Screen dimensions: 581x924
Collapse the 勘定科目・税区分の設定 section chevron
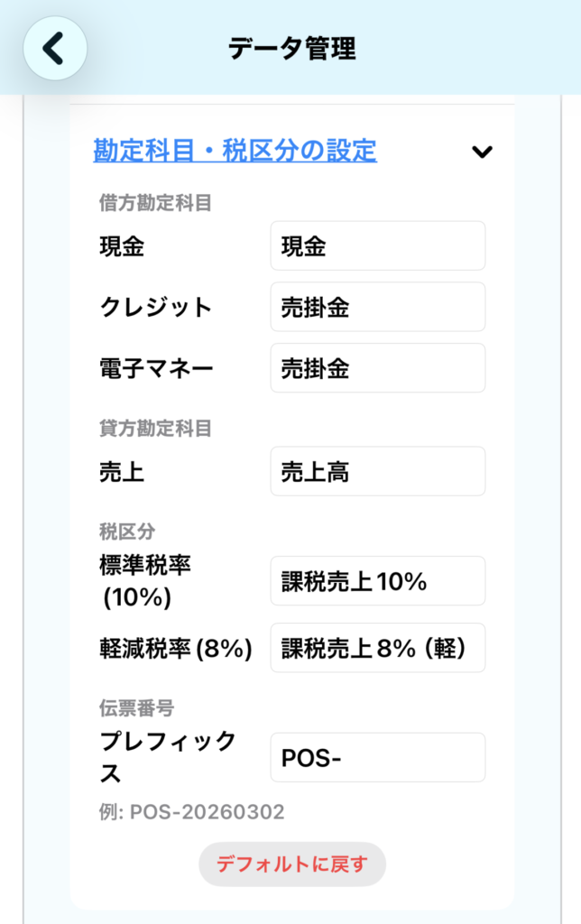coord(483,152)
